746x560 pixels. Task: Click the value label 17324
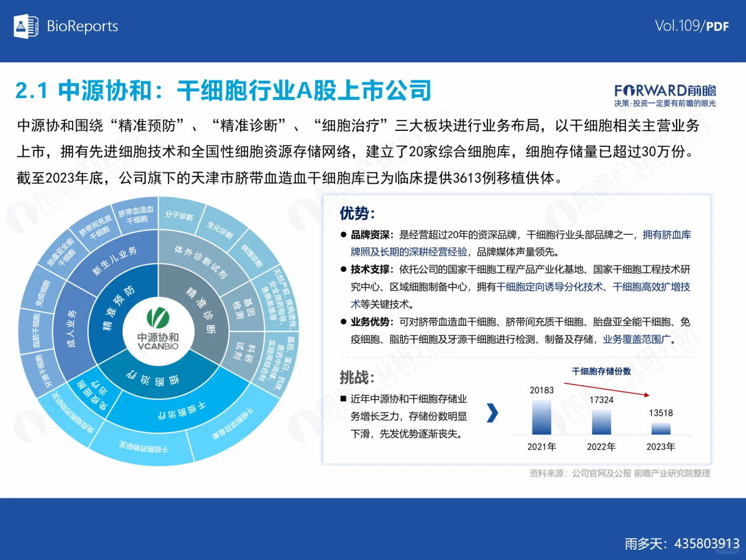coord(601,400)
